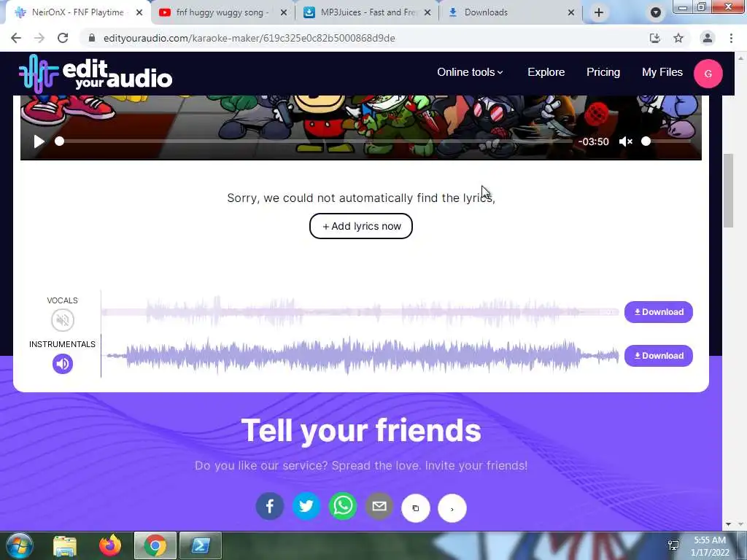Click the network tray icon
Image resolution: width=747 pixels, height=560 pixels.
pyautogui.click(x=673, y=545)
